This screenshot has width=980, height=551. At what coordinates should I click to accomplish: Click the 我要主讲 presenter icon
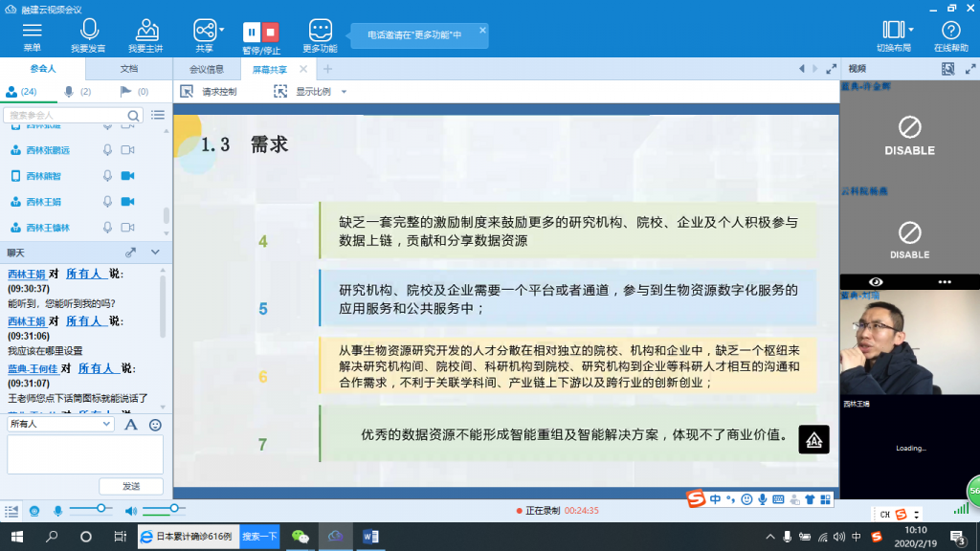point(145,29)
